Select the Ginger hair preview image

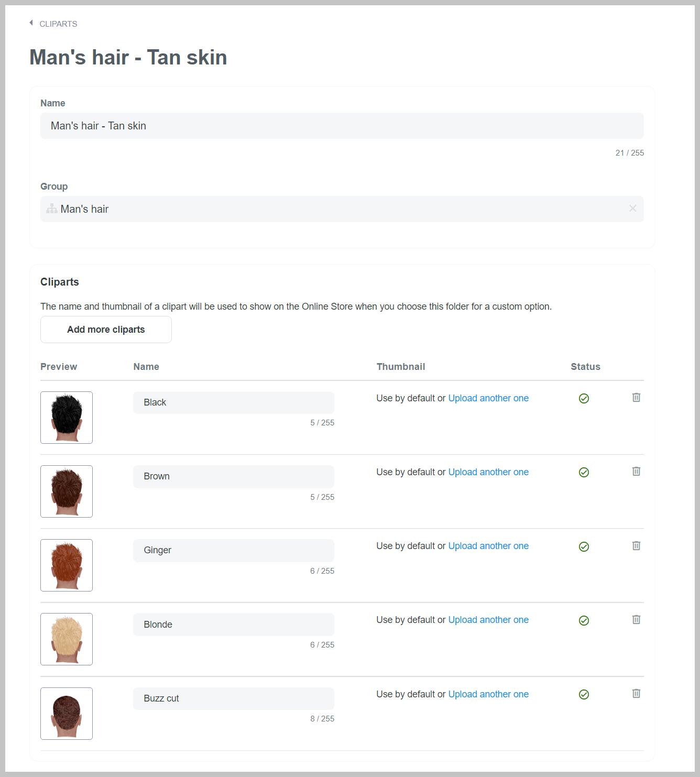(x=67, y=565)
